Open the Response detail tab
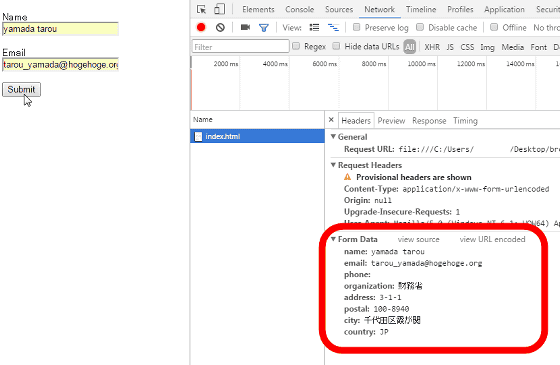The height and width of the screenshot is (365, 560). coord(429,121)
